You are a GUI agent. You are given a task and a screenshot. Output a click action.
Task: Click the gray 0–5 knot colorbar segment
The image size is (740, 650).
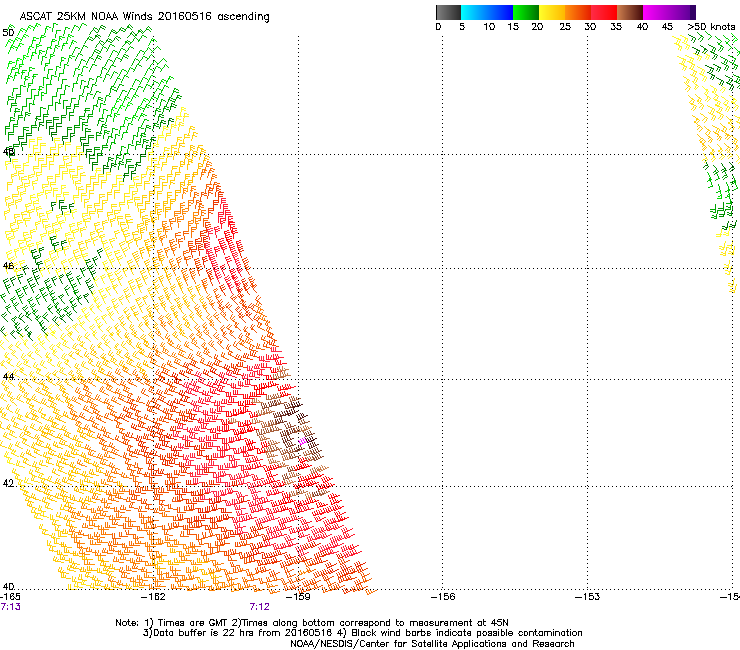(448, 12)
